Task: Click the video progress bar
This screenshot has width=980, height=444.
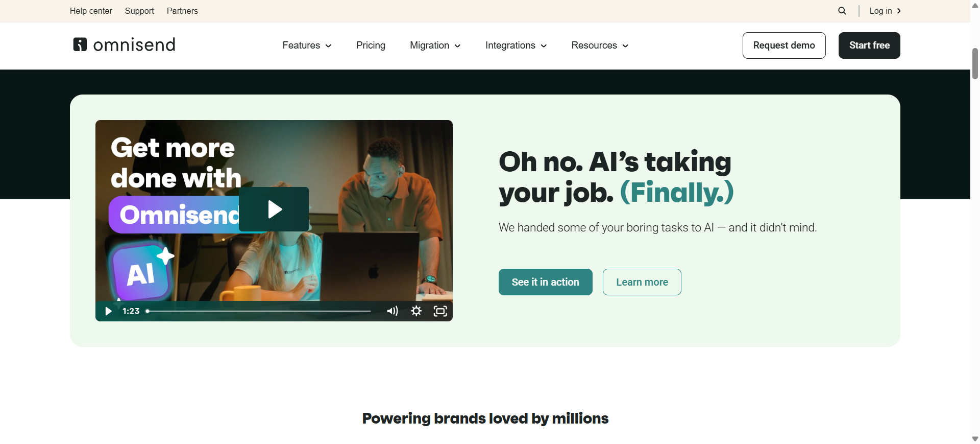Action: coord(259,311)
